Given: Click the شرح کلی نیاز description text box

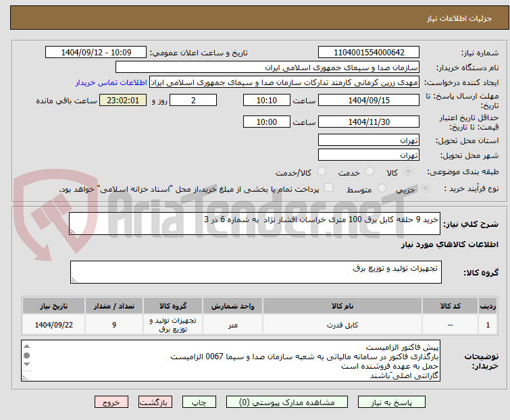Looking at the screenshot, I should 255,224.
